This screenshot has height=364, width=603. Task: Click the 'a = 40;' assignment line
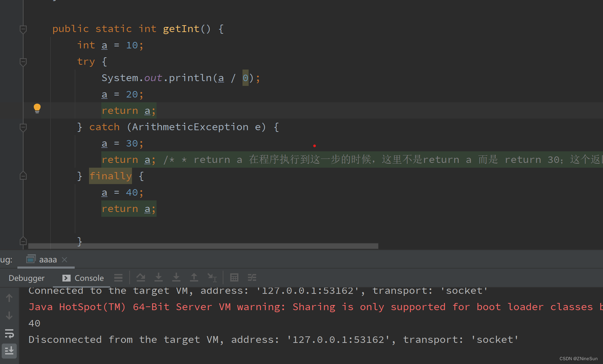tap(122, 193)
